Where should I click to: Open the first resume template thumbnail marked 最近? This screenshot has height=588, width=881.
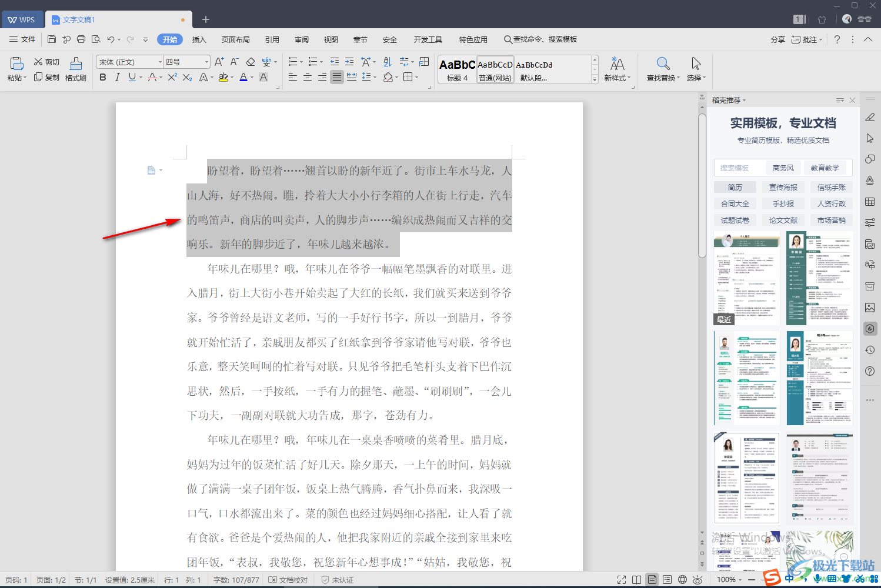(747, 278)
